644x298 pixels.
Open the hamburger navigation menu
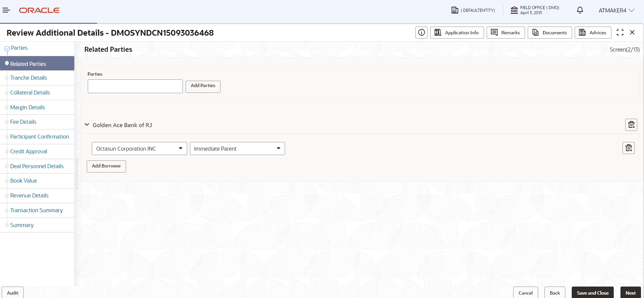pos(6,10)
